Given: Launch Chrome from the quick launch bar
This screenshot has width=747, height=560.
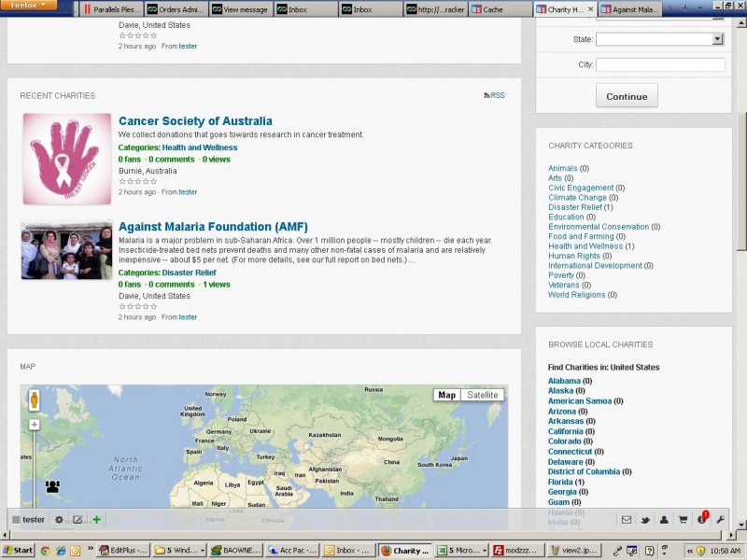Looking at the screenshot, I should click(45, 551).
